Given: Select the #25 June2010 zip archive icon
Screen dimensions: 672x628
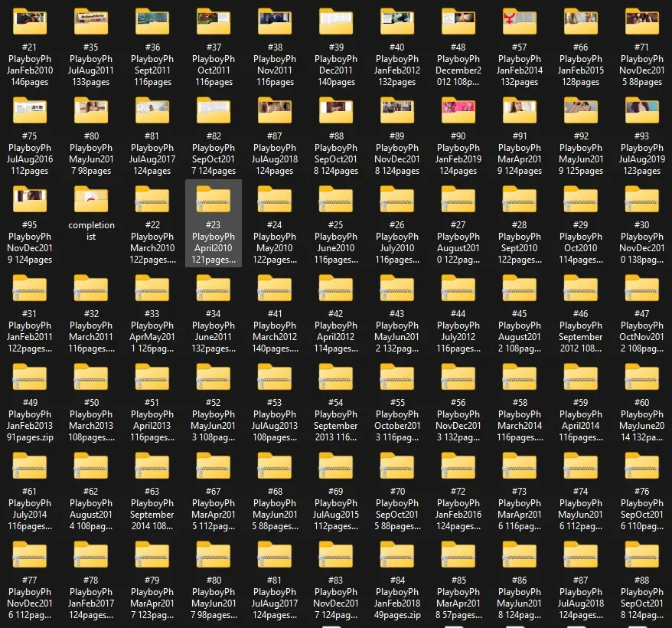Looking at the screenshot, I should click(336, 199).
